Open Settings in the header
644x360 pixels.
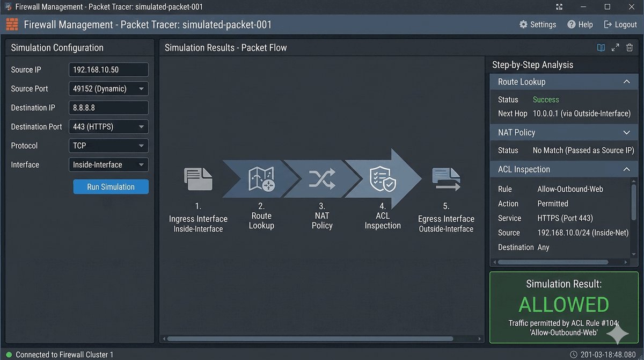(538, 25)
